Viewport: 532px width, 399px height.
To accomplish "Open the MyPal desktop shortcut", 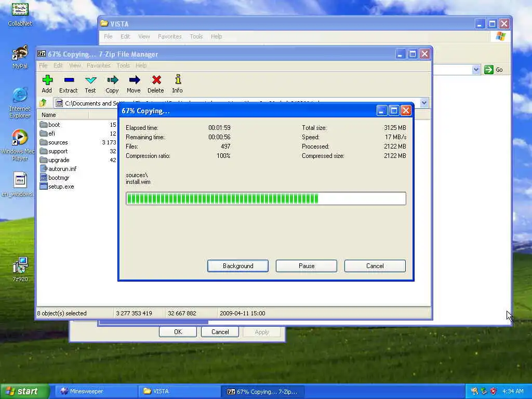I will click(x=20, y=53).
